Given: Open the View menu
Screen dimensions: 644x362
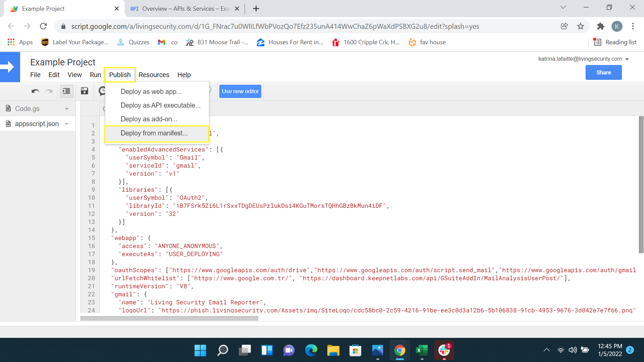Looking at the screenshot, I should coord(74,75).
